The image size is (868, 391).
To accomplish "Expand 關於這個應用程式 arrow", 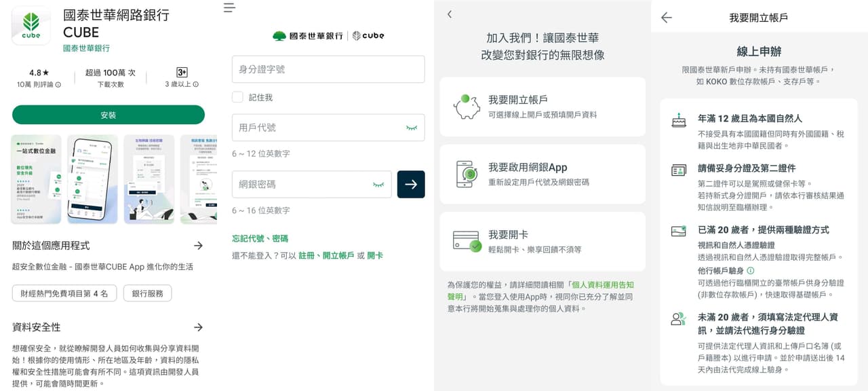I will tap(198, 246).
